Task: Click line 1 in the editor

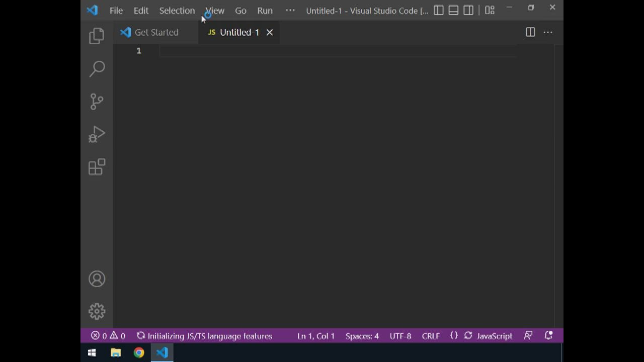Action: coord(337,51)
